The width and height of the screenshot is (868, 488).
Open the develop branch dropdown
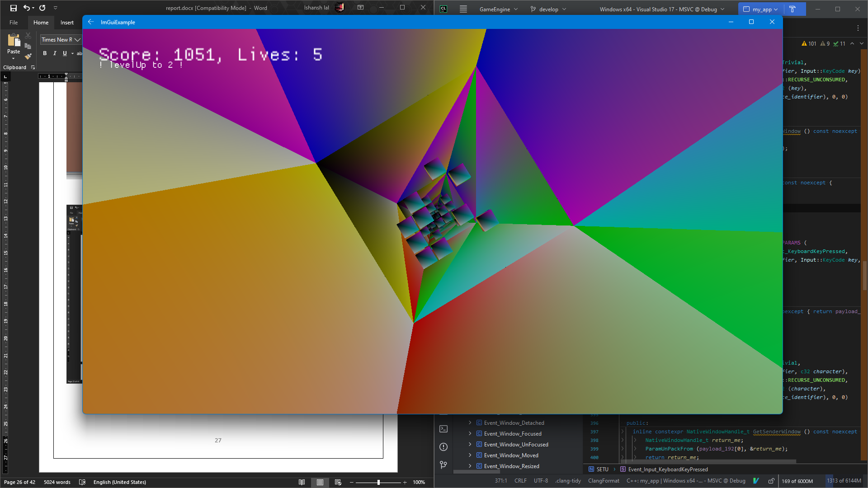(x=548, y=9)
